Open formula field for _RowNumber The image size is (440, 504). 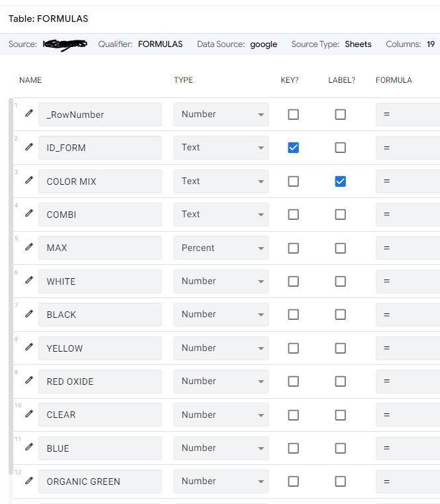coord(408,115)
